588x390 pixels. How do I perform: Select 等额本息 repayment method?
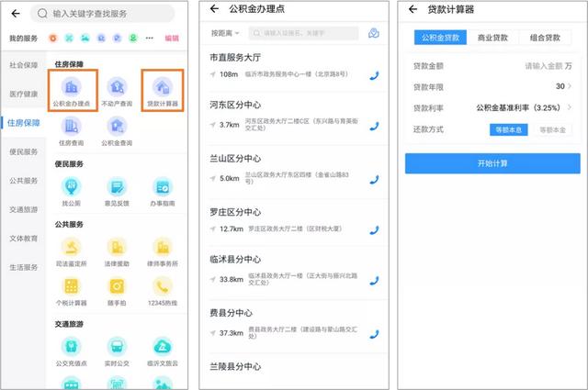point(508,130)
